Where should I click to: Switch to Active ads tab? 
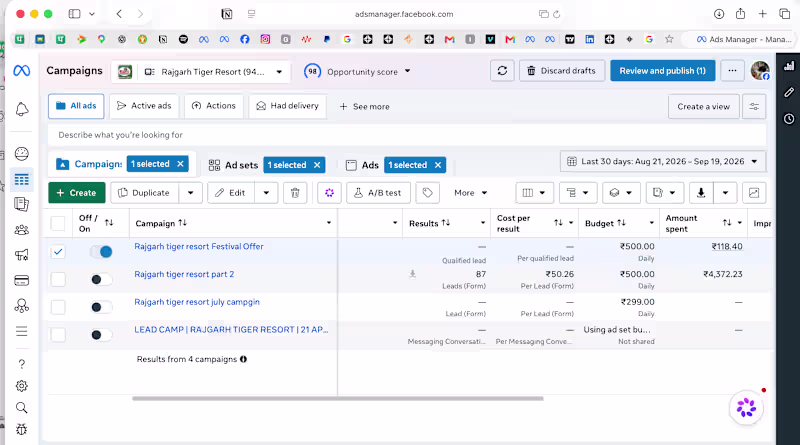(144, 106)
